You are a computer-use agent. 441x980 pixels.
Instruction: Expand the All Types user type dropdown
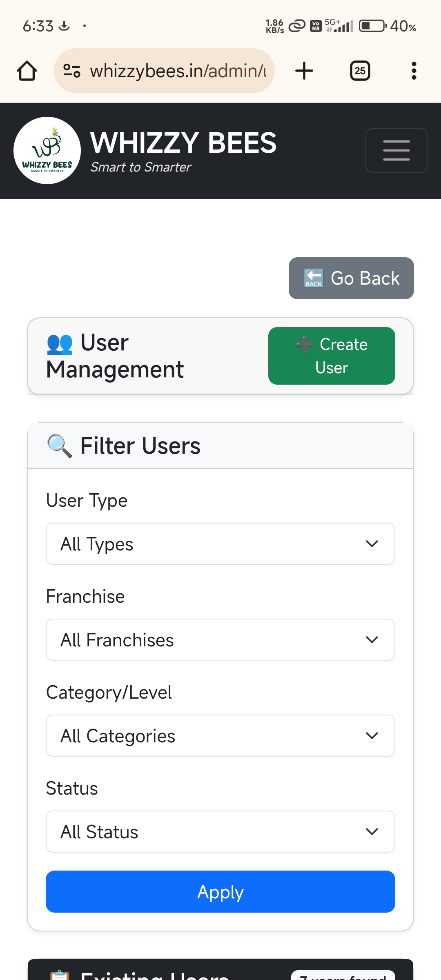click(x=220, y=543)
